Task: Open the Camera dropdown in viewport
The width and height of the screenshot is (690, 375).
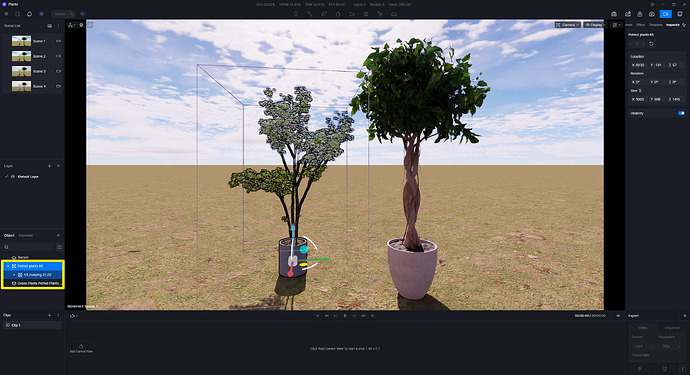Action: point(568,25)
